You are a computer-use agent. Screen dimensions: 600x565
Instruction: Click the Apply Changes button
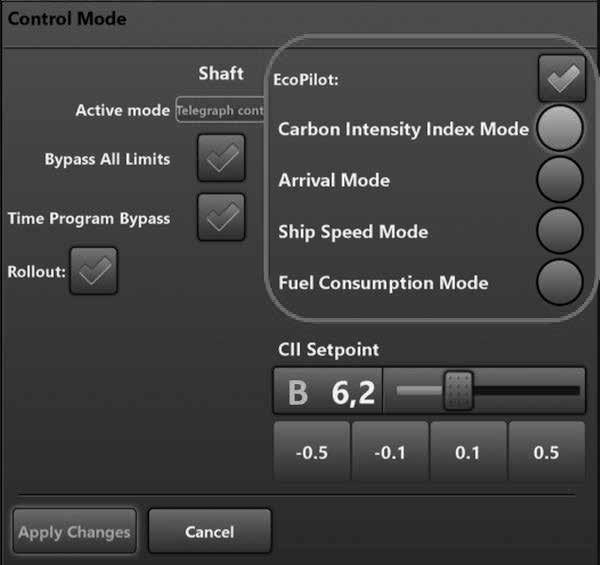(x=75, y=531)
